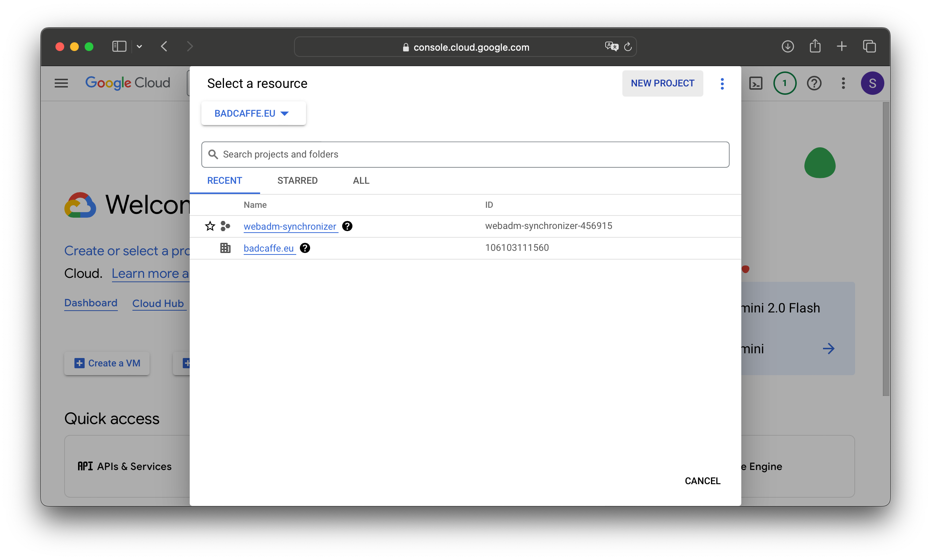Viewport: 931px width, 560px height.
Task: Click the Name column header
Action: pos(255,205)
